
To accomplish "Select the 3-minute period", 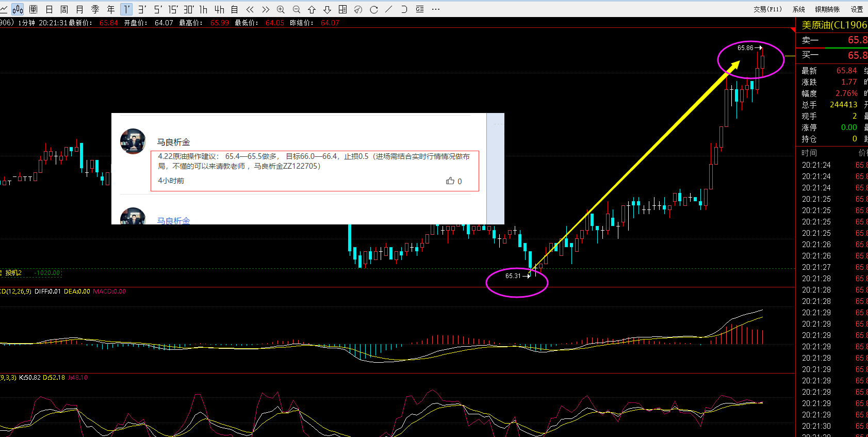I will [x=142, y=9].
